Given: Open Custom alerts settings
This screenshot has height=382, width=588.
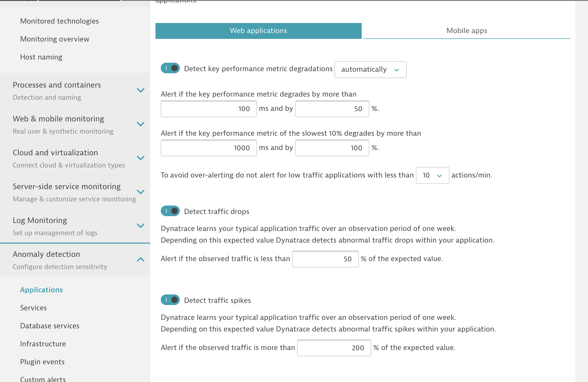Looking at the screenshot, I should pyautogui.click(x=43, y=379).
